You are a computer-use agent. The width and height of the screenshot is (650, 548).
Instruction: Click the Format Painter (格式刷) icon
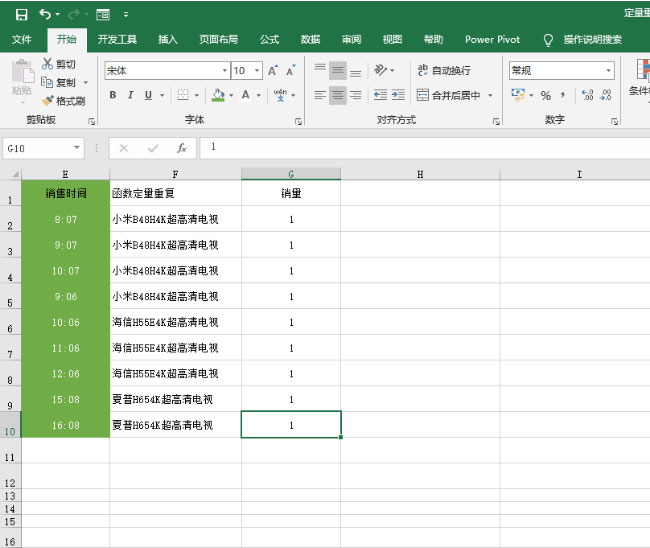pos(48,101)
